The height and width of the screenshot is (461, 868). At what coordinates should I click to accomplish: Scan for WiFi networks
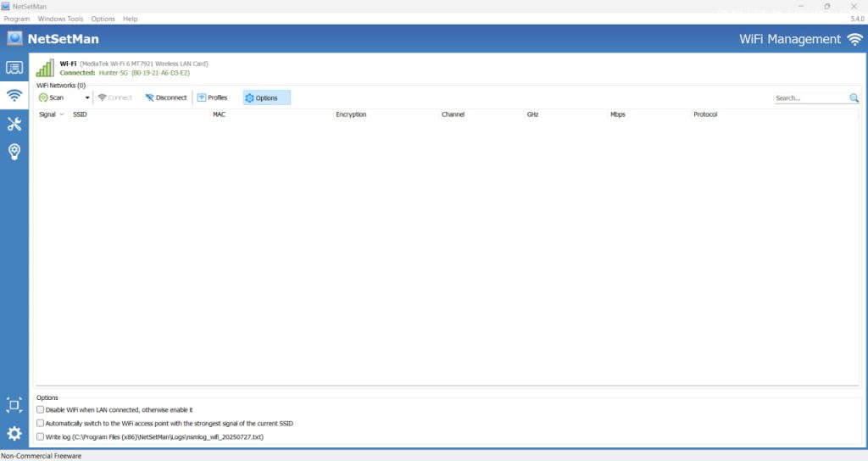pos(52,98)
